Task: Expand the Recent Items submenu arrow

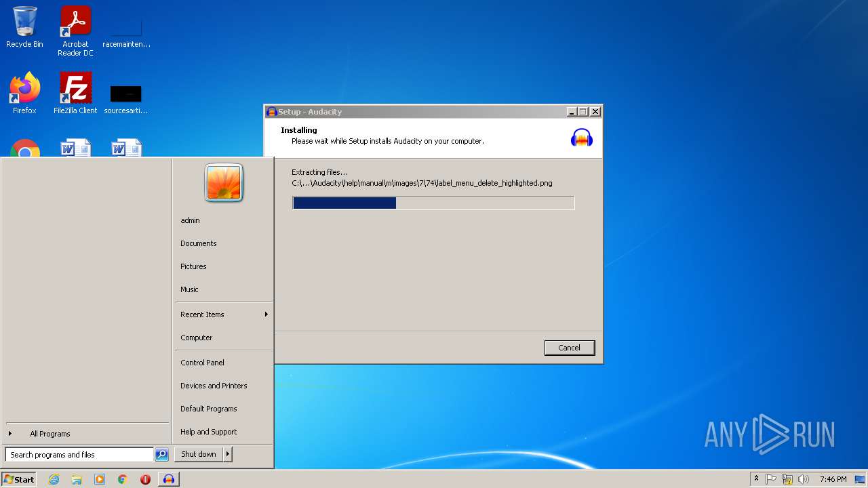Action: pos(267,314)
